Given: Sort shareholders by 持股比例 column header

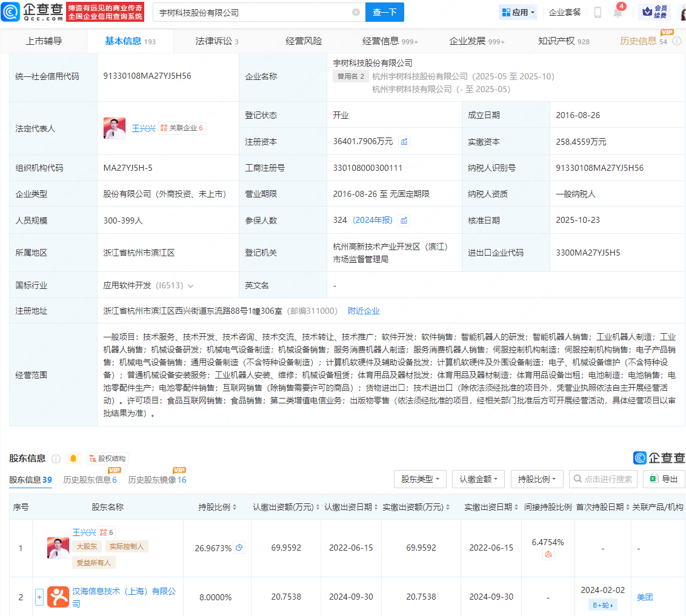Looking at the screenshot, I should [x=217, y=507].
